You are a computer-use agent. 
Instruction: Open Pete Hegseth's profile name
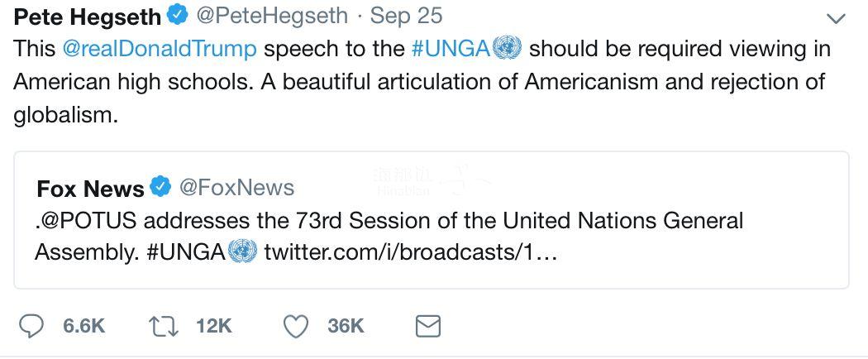pos(87,17)
